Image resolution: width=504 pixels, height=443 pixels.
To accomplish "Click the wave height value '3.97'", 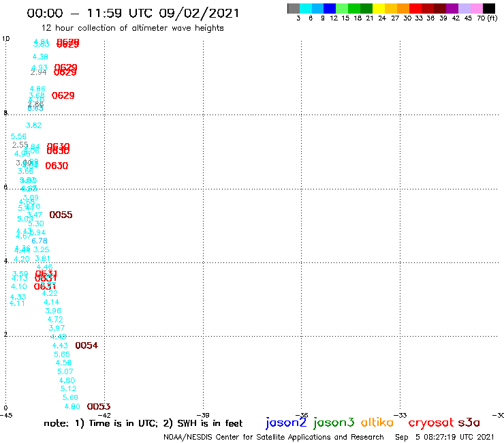I will tap(57, 328).
